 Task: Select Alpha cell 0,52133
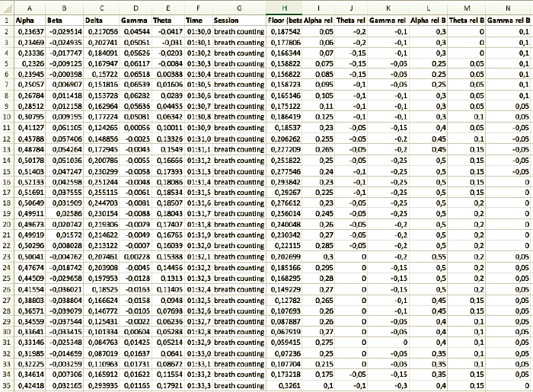coord(30,182)
